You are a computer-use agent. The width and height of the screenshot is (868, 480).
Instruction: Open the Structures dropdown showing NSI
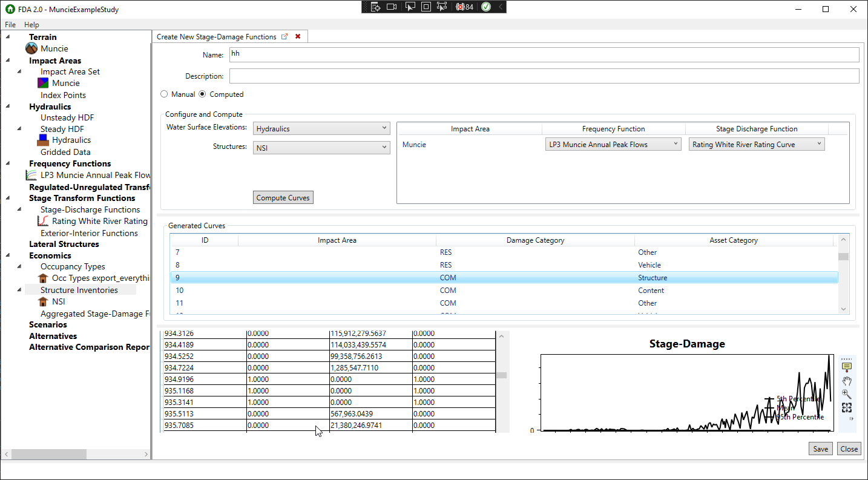384,147
